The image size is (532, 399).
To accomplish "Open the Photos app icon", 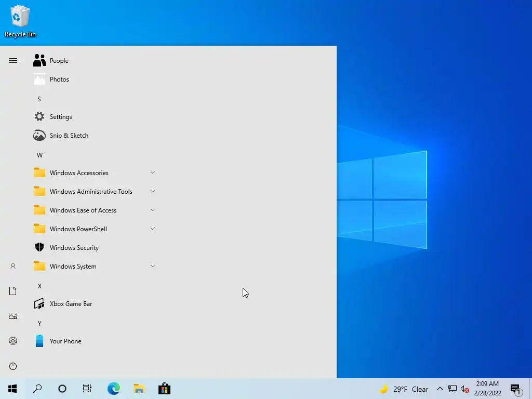I will (x=39, y=79).
